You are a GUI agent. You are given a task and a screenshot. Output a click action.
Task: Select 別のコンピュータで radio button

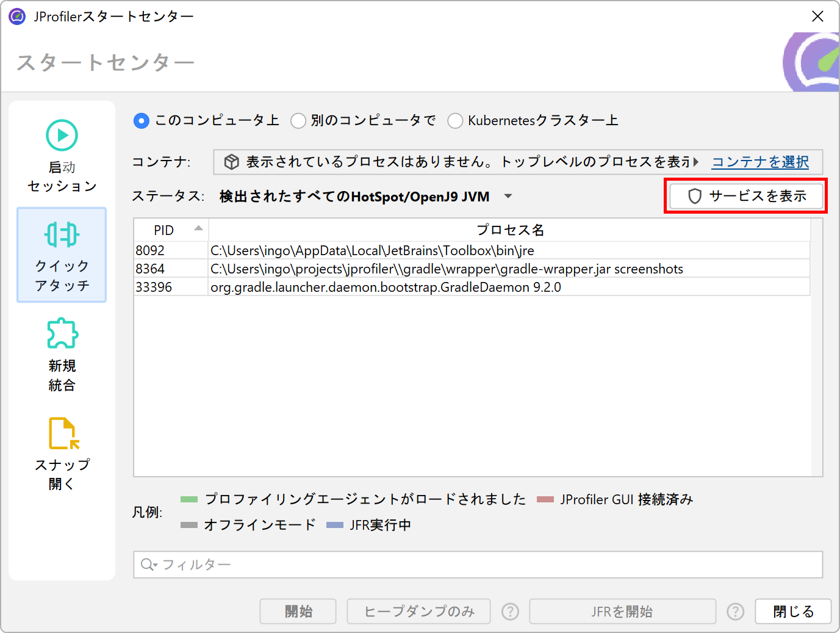[x=298, y=121]
